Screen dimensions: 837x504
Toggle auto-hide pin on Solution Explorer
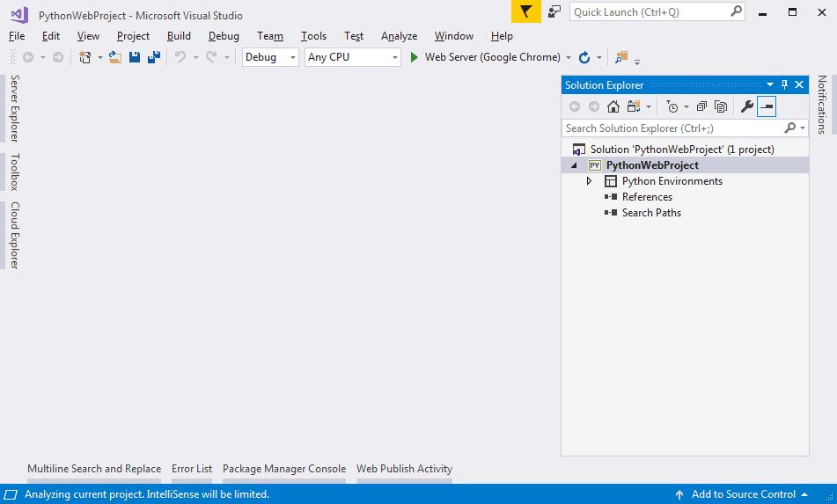coord(784,84)
